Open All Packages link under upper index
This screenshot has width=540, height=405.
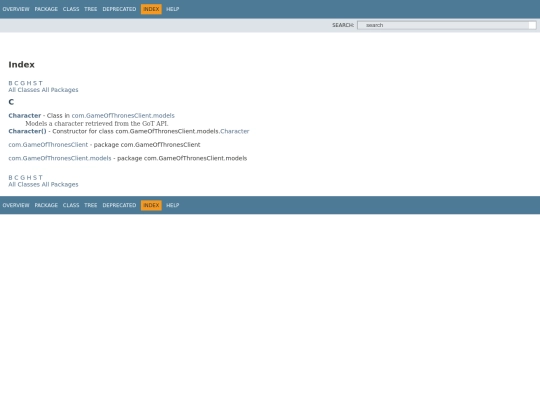[60, 90]
